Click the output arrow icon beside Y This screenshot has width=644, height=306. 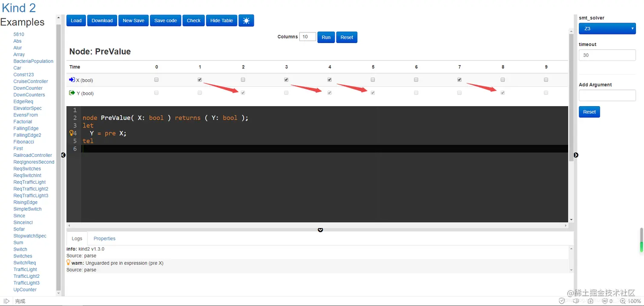click(x=72, y=93)
